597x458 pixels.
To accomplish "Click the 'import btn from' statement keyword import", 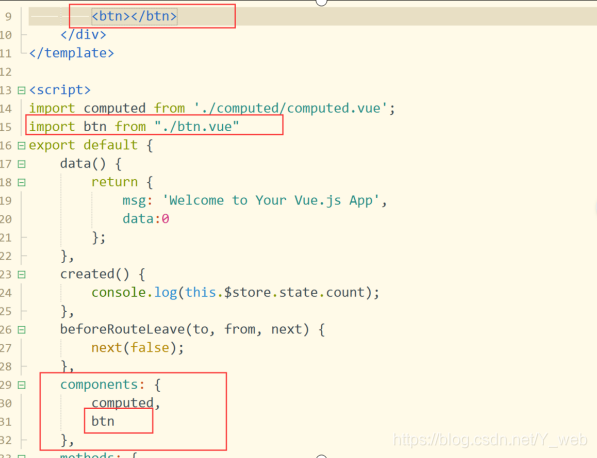I will tap(52, 126).
